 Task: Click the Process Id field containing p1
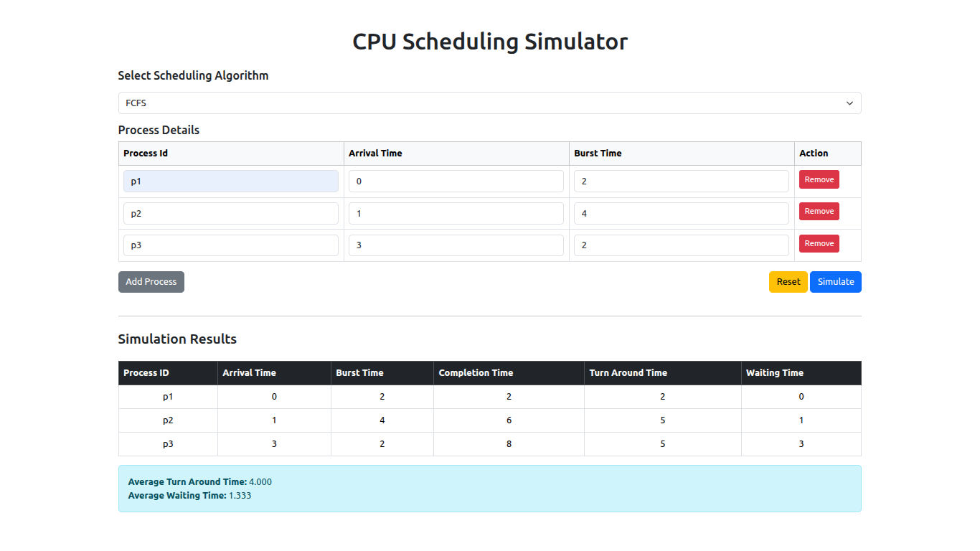(x=231, y=182)
